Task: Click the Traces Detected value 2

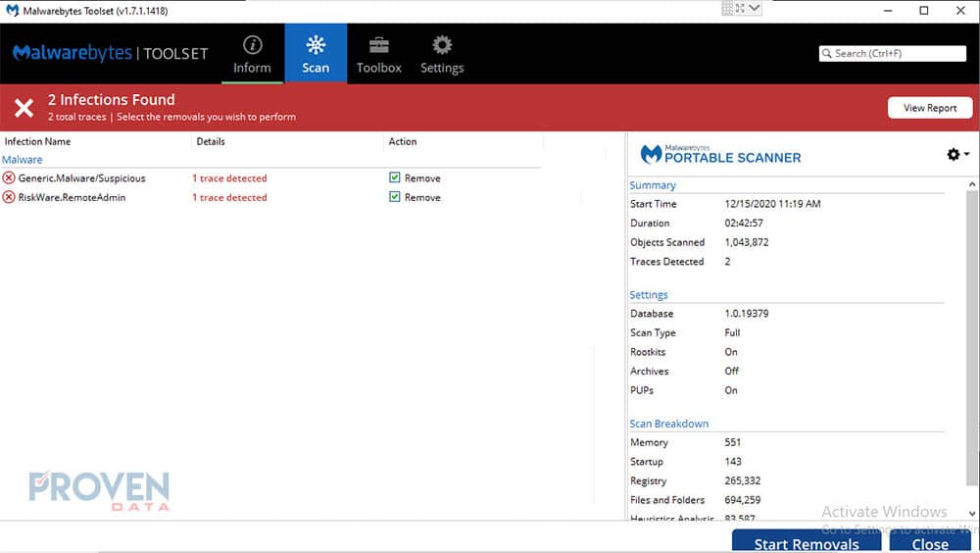Action: 727,262
